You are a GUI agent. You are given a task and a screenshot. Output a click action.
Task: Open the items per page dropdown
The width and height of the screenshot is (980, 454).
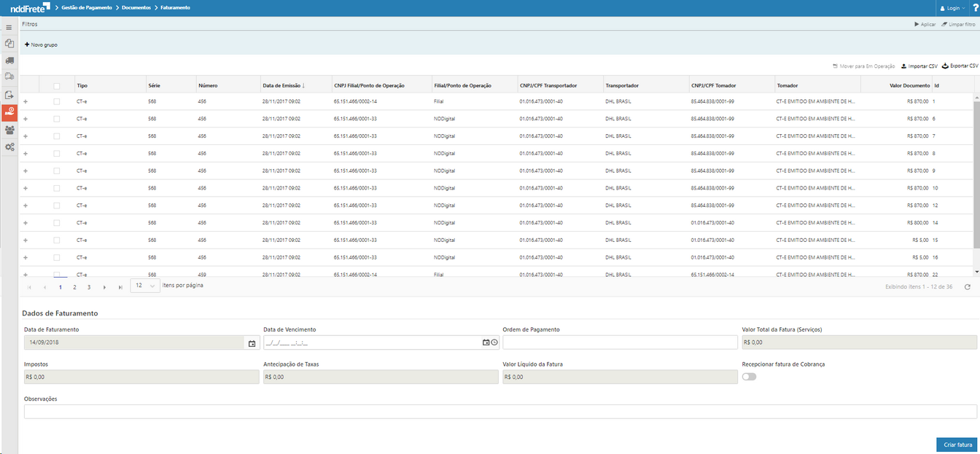(144, 286)
